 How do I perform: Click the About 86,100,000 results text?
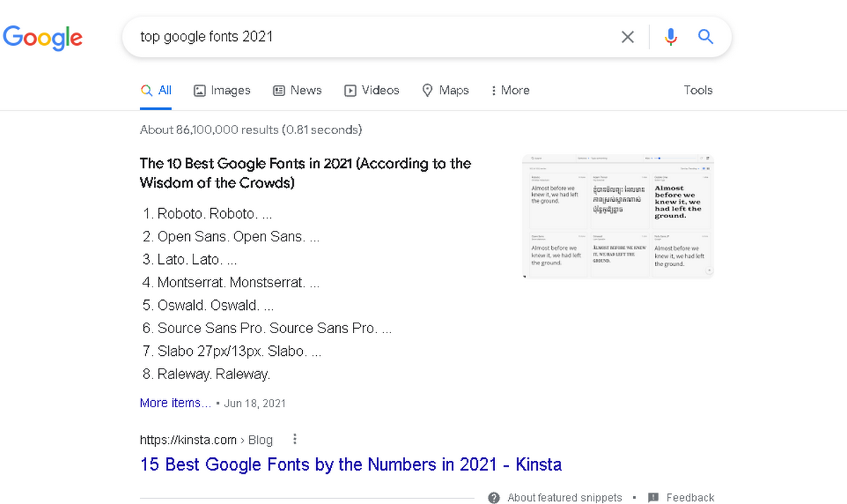(251, 130)
